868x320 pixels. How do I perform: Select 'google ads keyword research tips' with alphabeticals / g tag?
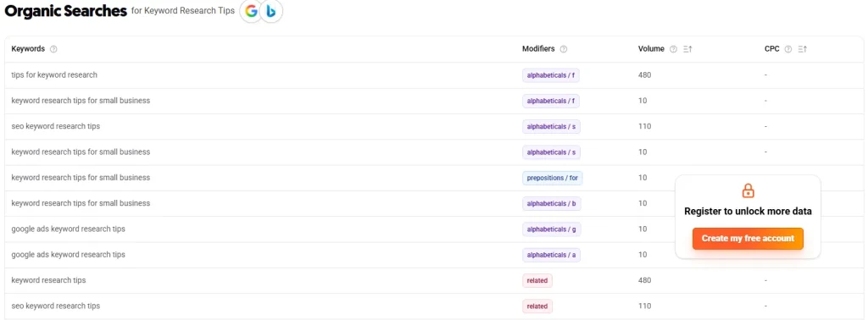(68, 229)
